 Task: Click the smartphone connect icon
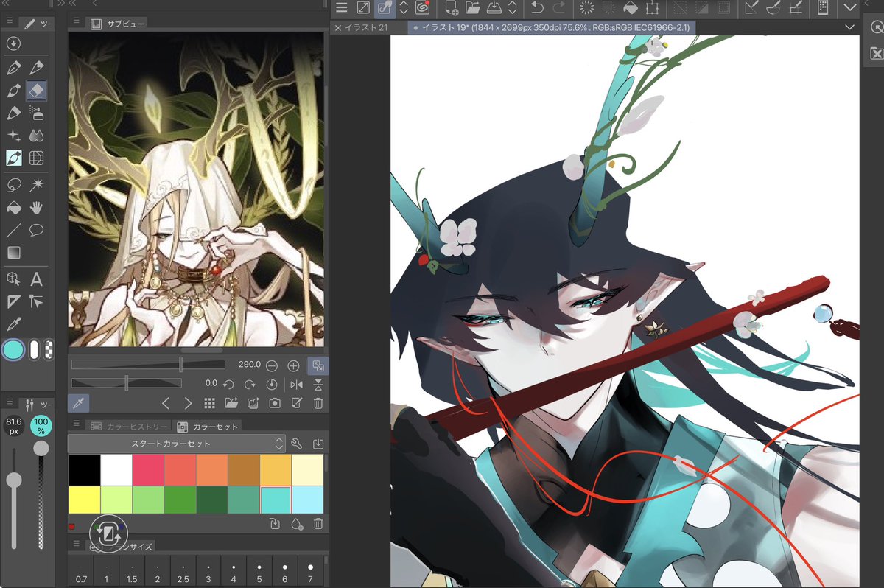point(824,8)
